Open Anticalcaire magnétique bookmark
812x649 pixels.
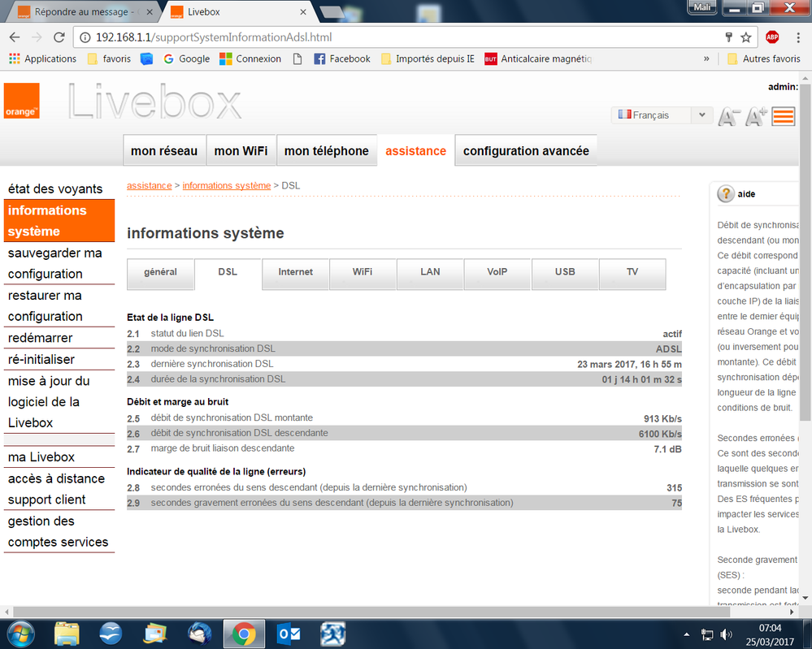(538, 59)
